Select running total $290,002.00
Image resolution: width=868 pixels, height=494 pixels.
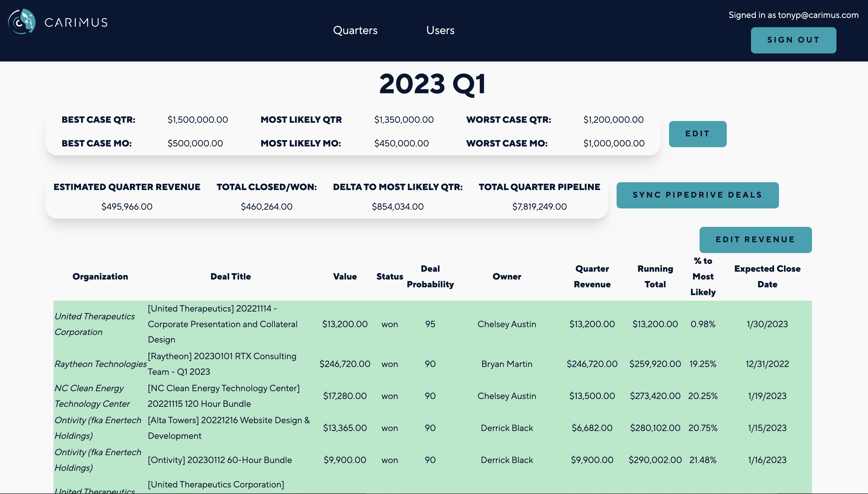click(655, 460)
